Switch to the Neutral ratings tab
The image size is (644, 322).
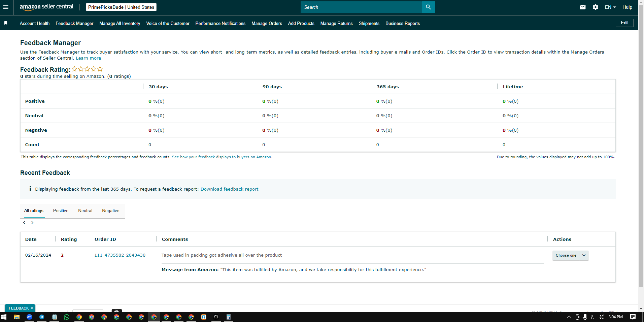[x=85, y=211]
